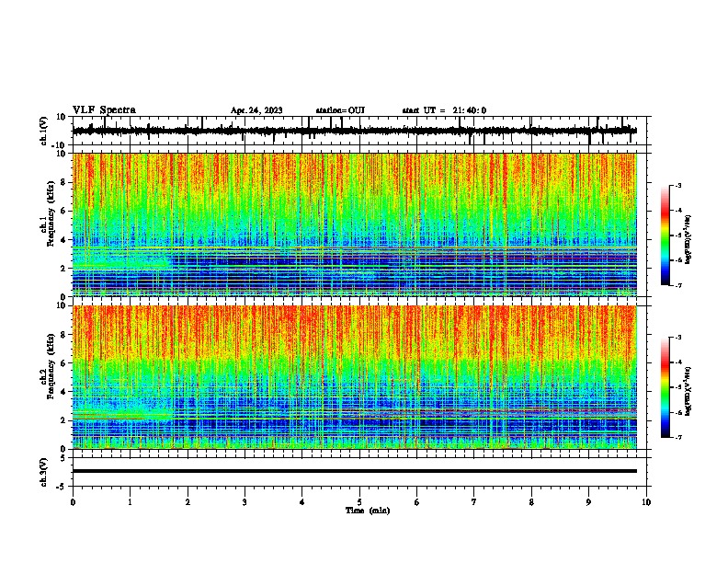Click the "Time (min)" x-axis label
The height and width of the screenshot is (563, 728).
(368, 511)
